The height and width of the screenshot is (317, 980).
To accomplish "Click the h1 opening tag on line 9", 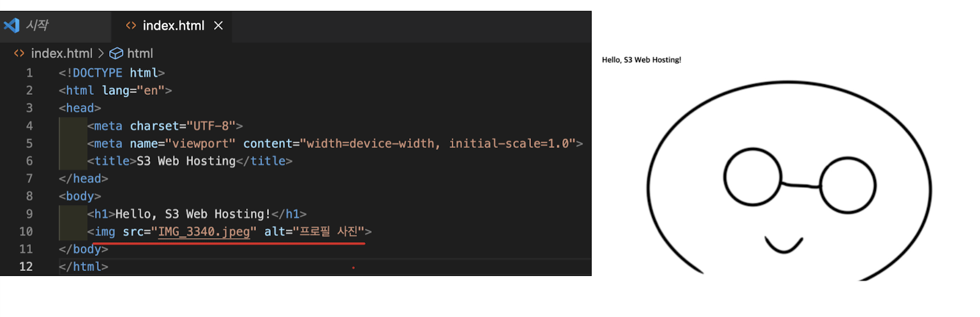I will [101, 214].
